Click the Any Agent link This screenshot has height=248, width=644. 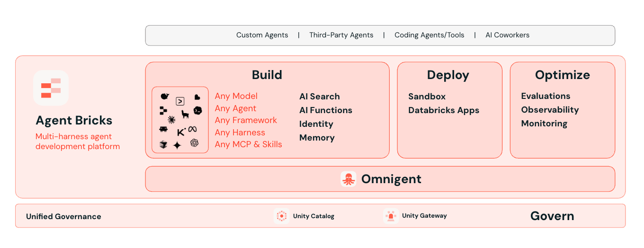coord(235,108)
